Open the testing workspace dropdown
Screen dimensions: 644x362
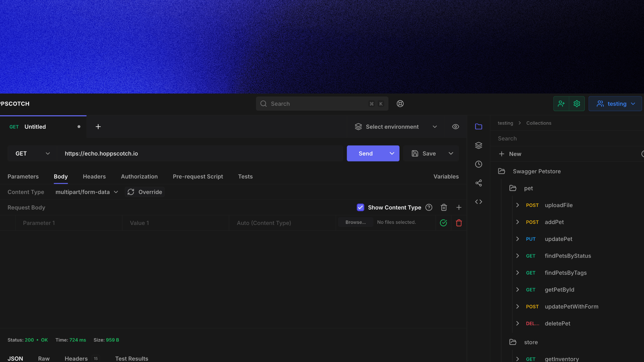615,104
